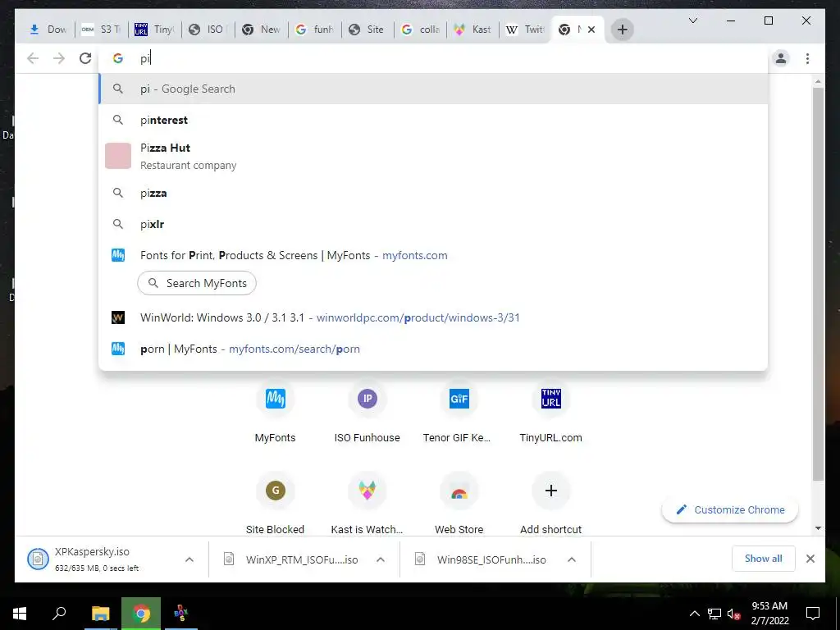Image resolution: width=840 pixels, height=630 pixels.
Task: Switch to the TinyURL tab
Action: tap(154, 30)
